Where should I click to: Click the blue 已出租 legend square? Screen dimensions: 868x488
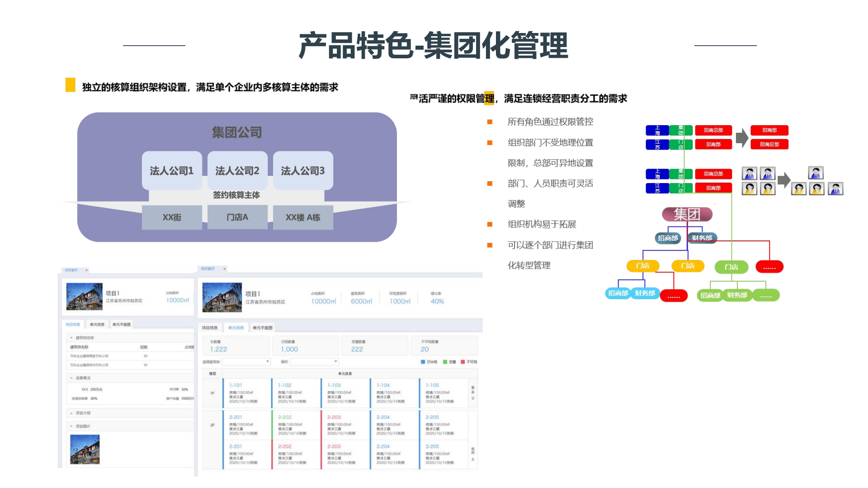tap(423, 362)
